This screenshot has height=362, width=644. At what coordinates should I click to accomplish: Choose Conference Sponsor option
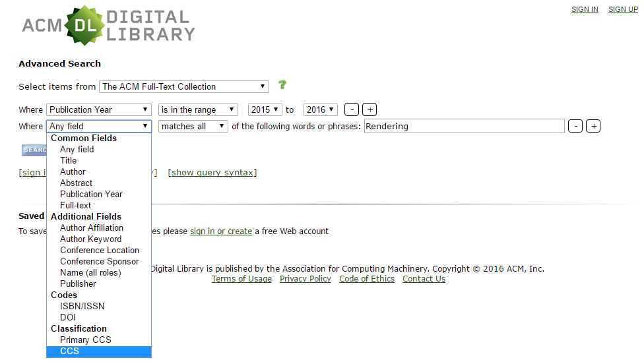point(99,261)
